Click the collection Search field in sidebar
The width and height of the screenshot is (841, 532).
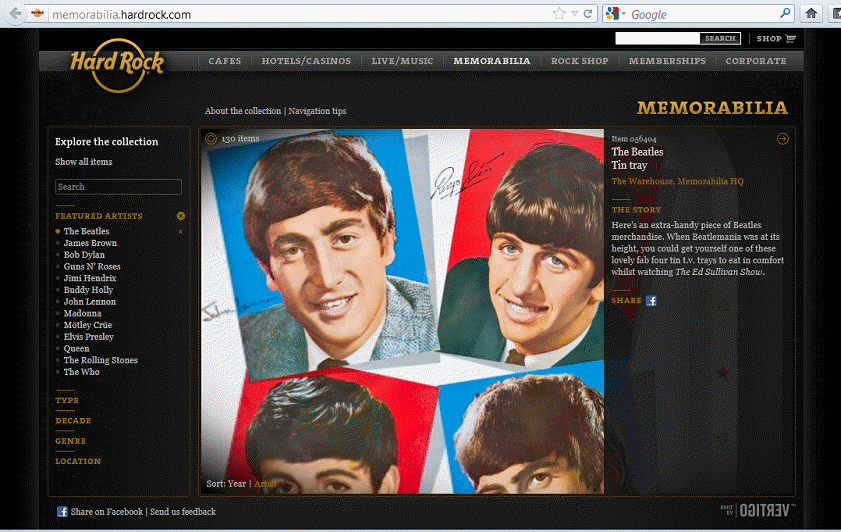118,187
